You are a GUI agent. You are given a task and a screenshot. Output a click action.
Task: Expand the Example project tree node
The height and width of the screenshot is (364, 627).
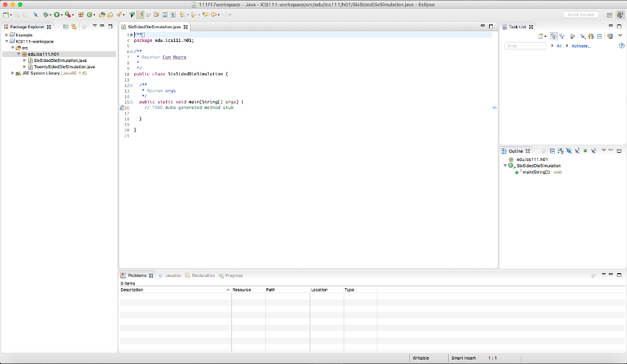coord(6,35)
